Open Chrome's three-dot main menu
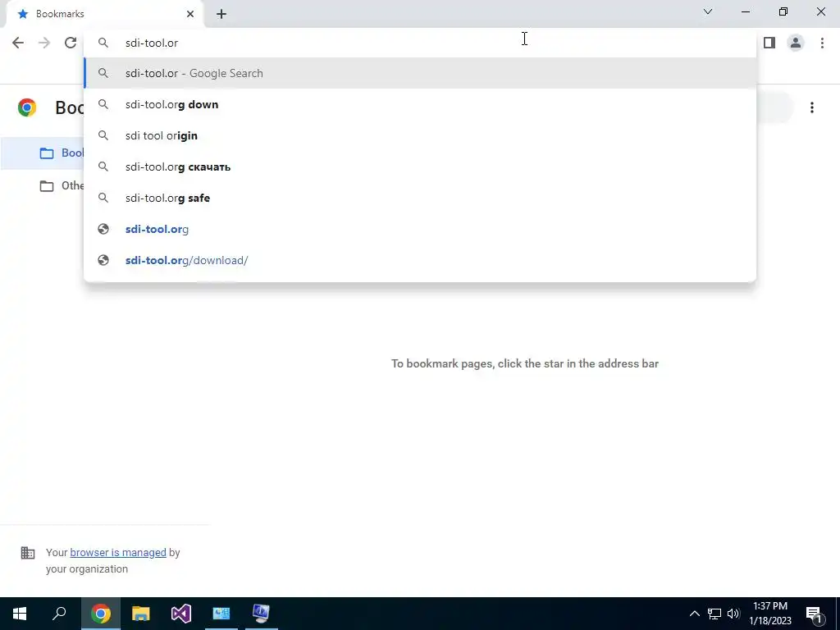Image resolution: width=840 pixels, height=630 pixels. (x=822, y=43)
